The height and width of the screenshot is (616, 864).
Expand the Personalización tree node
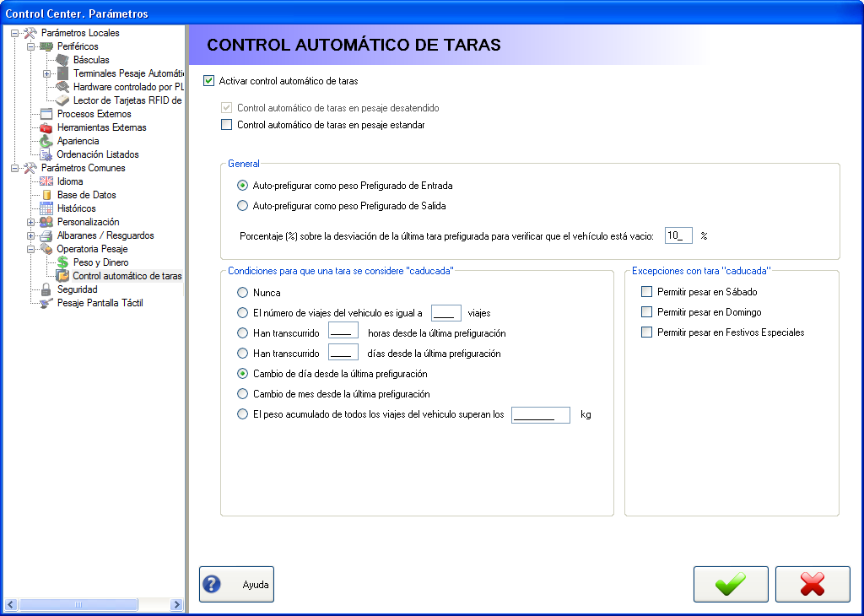click(x=31, y=222)
